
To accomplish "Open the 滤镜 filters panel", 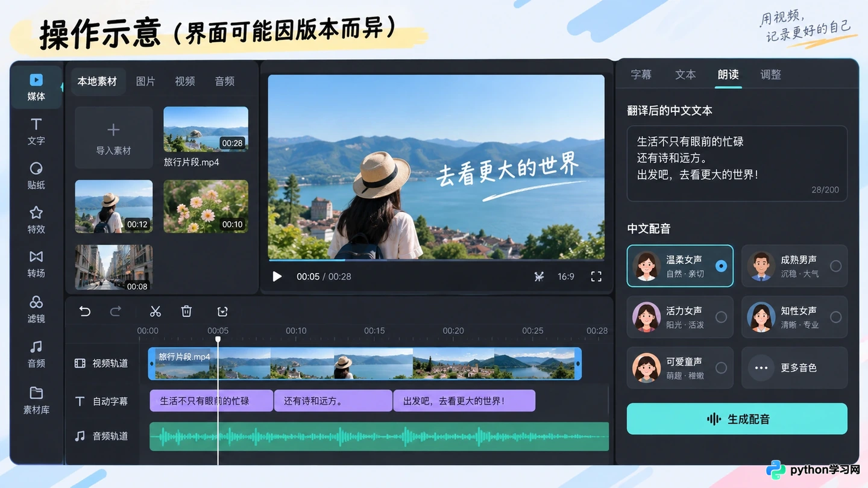I will pyautogui.click(x=36, y=310).
